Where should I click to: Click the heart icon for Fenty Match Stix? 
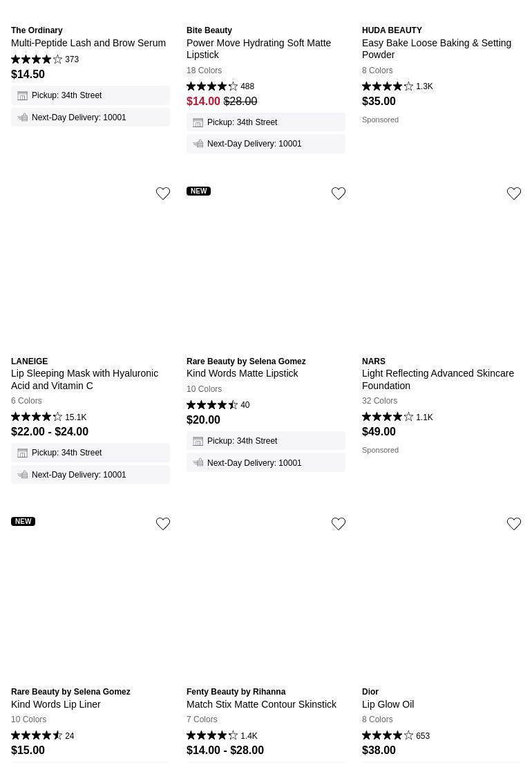pos(339,524)
